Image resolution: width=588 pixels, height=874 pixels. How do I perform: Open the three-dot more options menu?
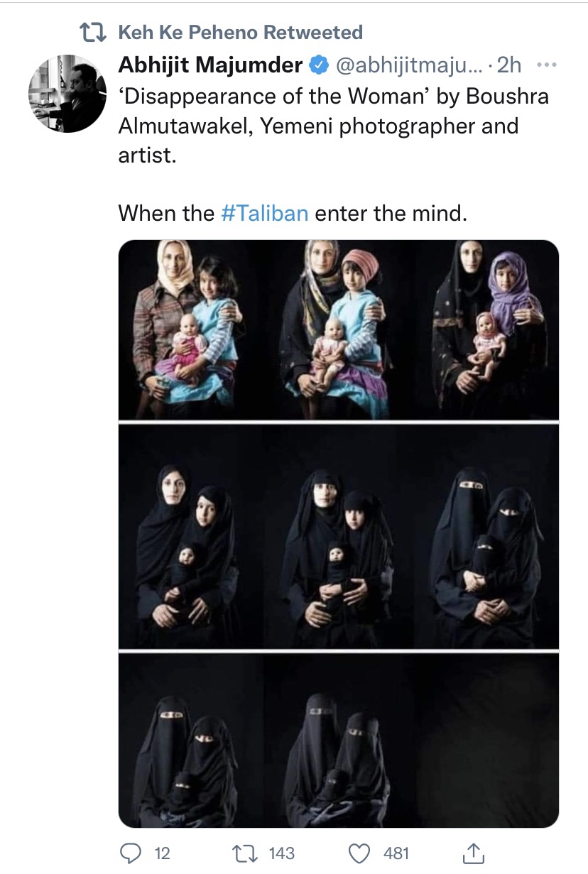coord(547,65)
